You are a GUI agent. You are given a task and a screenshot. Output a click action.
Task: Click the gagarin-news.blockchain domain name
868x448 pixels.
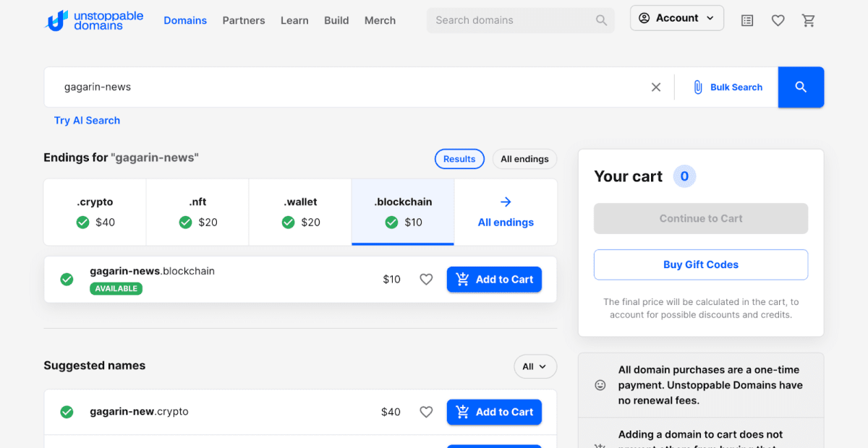tap(152, 272)
